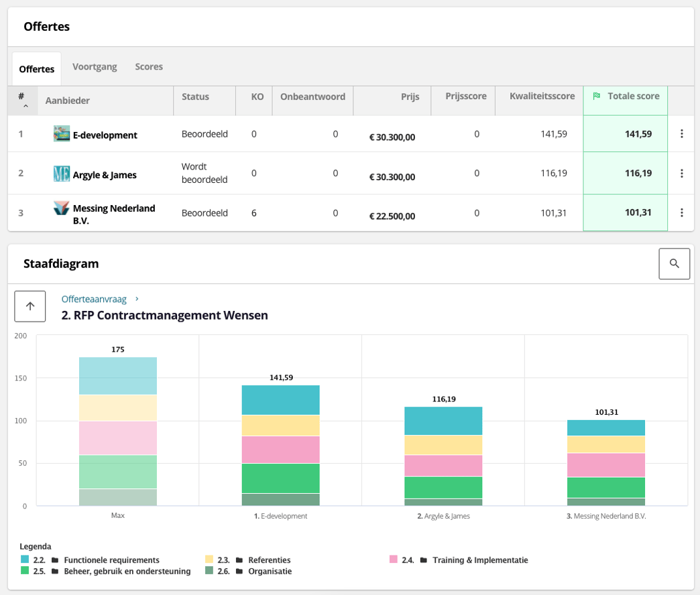Click the E-development stacked bar's teal segment

click(x=280, y=400)
